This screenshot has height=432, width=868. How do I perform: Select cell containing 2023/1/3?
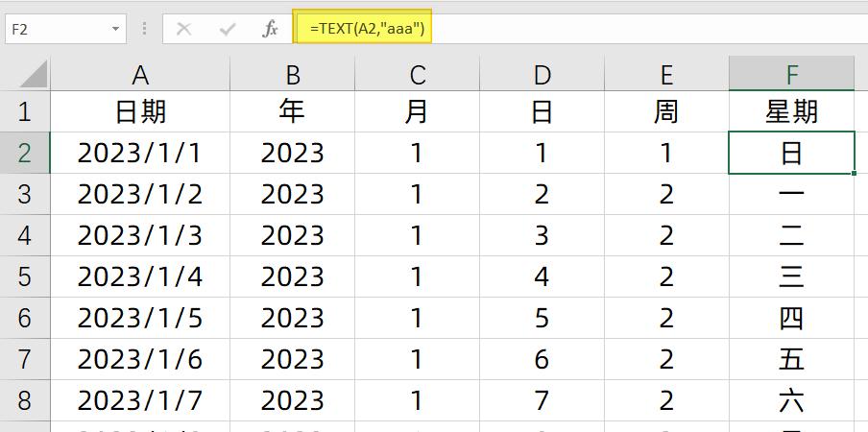pyautogui.click(x=140, y=235)
